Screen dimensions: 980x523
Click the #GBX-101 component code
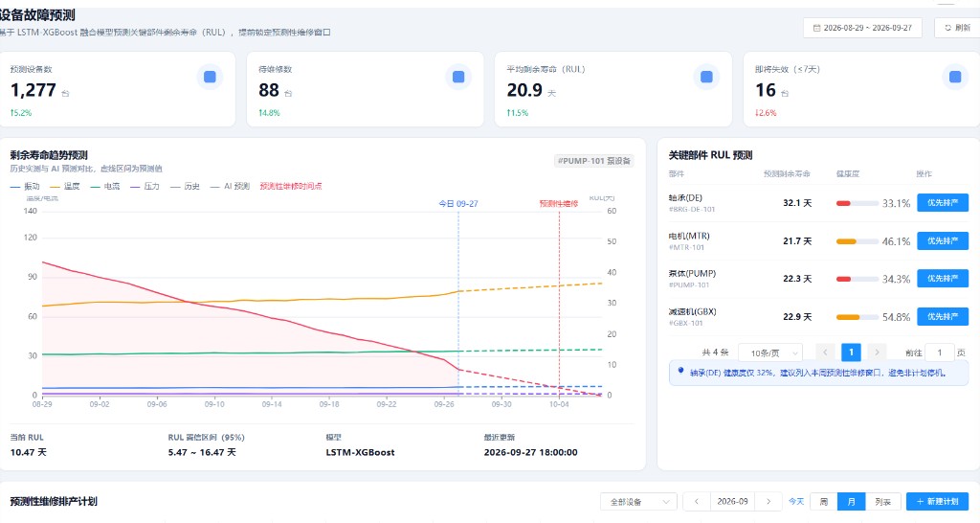685,324
